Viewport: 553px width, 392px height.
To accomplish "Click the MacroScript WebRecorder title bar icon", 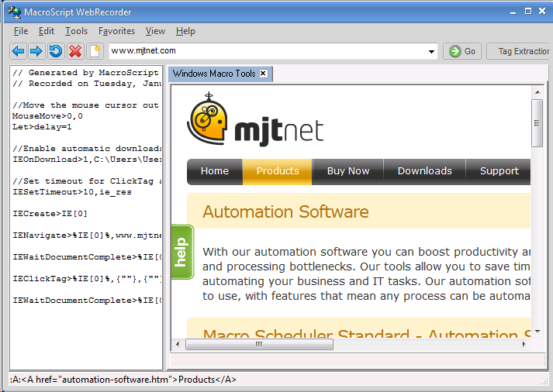I will click(x=15, y=12).
